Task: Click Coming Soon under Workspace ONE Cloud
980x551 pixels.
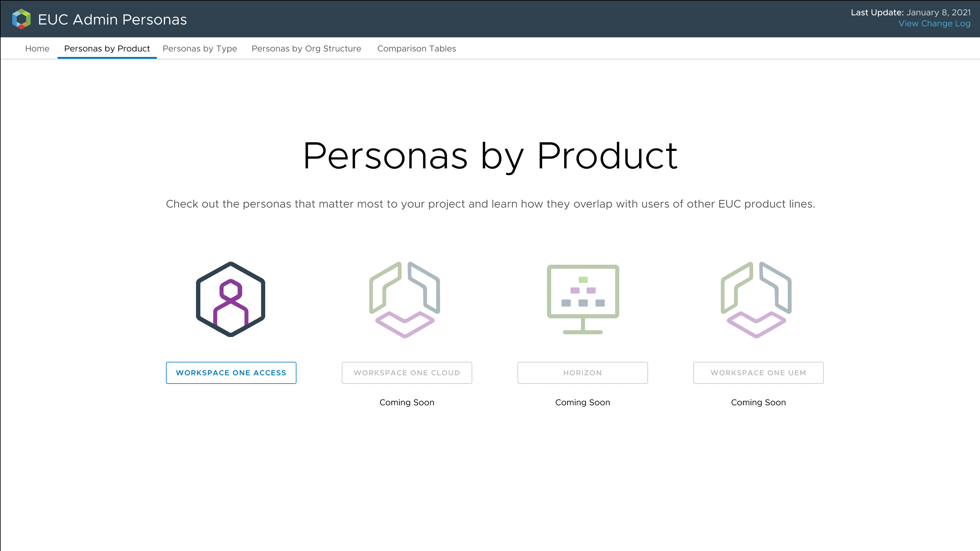Action: pos(407,402)
